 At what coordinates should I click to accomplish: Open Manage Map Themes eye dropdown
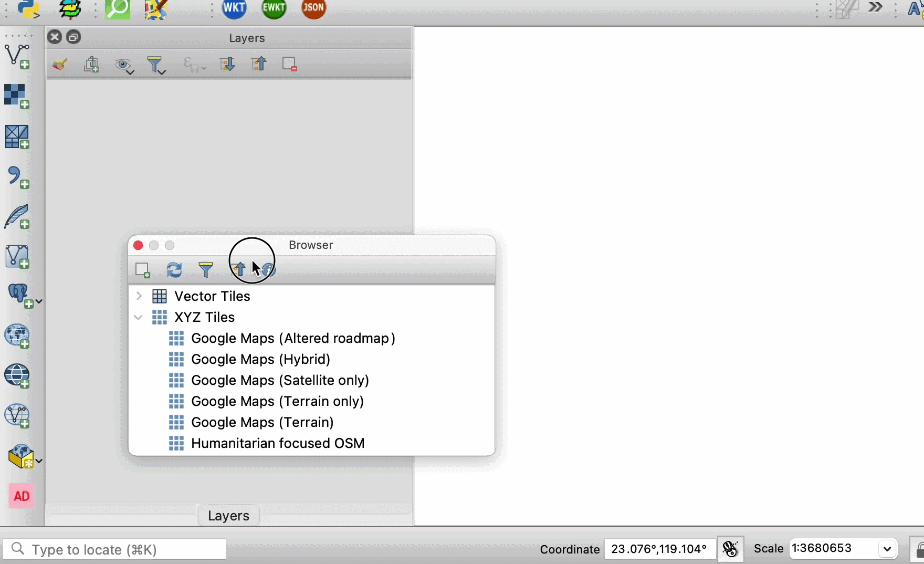[124, 66]
